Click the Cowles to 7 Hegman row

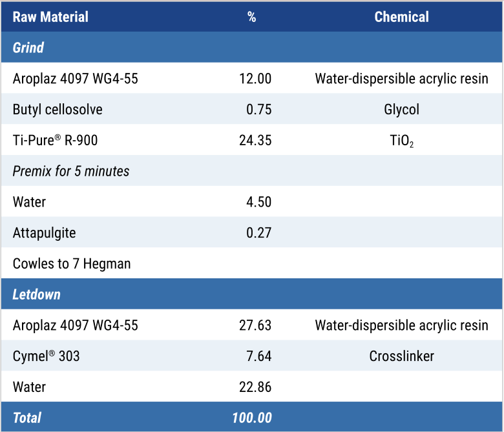pos(252,263)
